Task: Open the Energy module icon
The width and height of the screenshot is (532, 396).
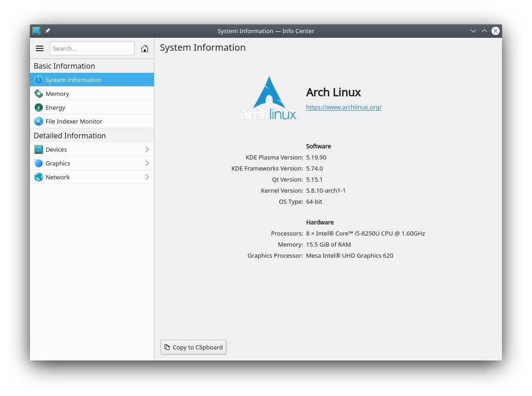Action: coord(39,107)
